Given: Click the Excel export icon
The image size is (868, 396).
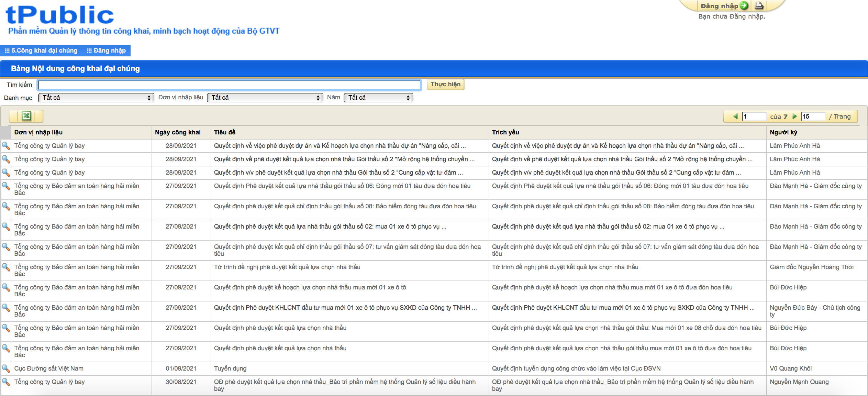Looking at the screenshot, I should (x=26, y=116).
